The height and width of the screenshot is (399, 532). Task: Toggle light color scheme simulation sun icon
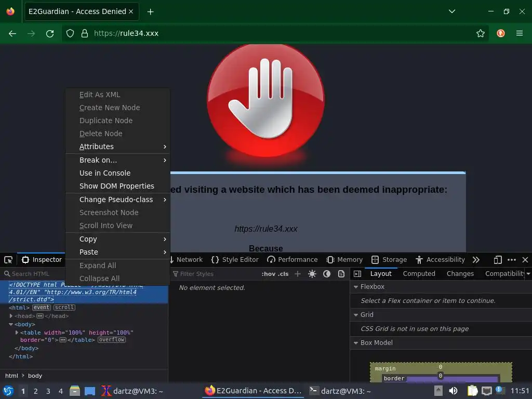[312, 274]
